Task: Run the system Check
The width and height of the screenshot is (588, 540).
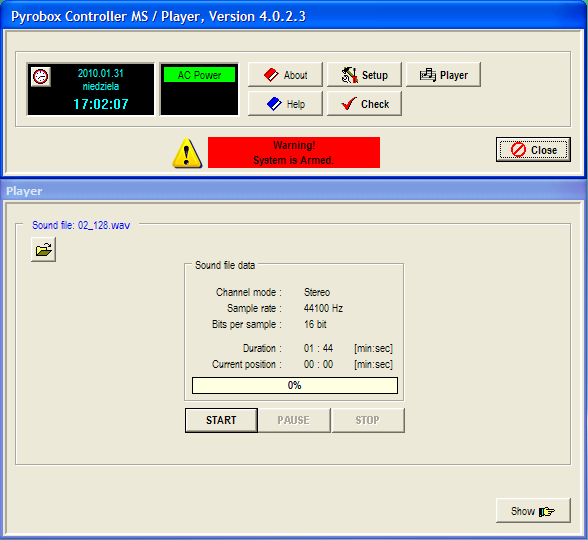Action: 364,104
